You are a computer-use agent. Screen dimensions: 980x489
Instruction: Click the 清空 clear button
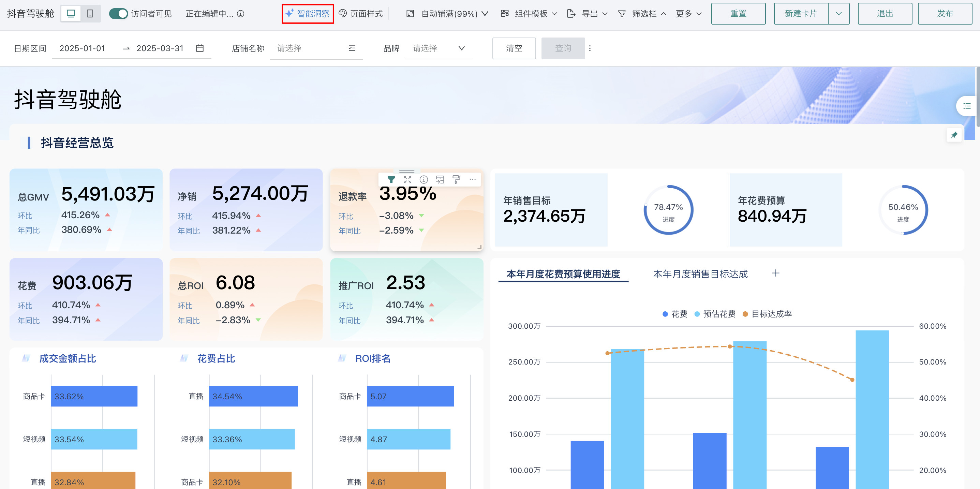tap(514, 48)
